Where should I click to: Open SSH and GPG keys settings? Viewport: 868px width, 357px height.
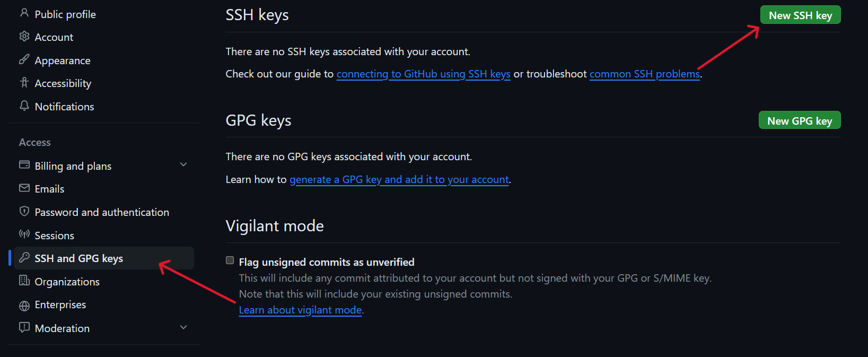tap(79, 258)
